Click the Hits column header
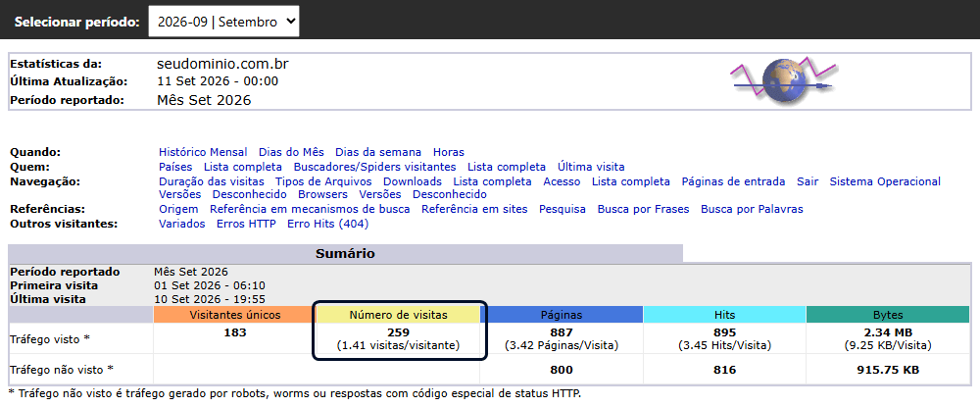The width and height of the screenshot is (980, 407). [x=724, y=315]
